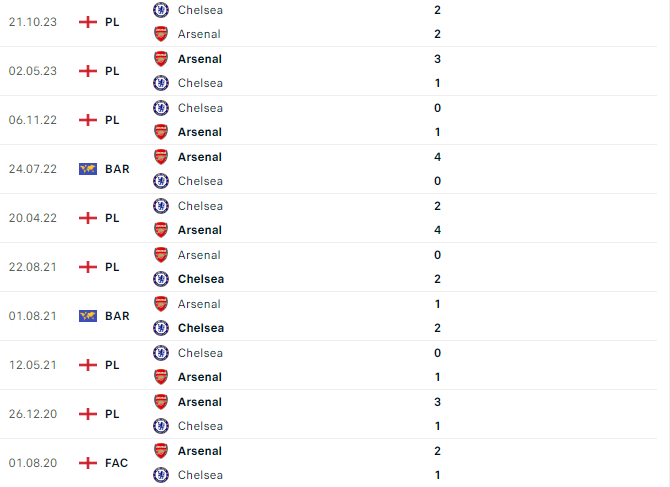Click England flag beside 01.08.20 FAC
The height and width of the screenshot is (487, 670).
point(88,463)
